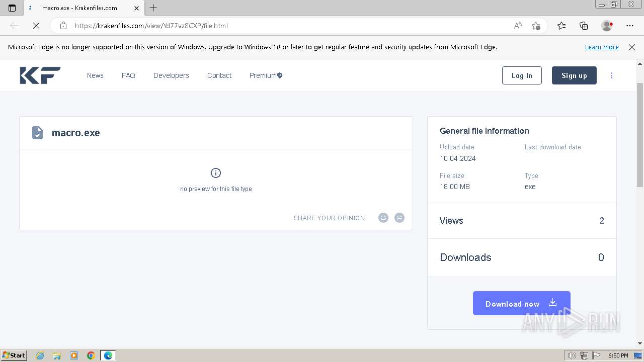The height and width of the screenshot is (362, 644).
Task: Go back to the previous page
Action: (x=14, y=26)
